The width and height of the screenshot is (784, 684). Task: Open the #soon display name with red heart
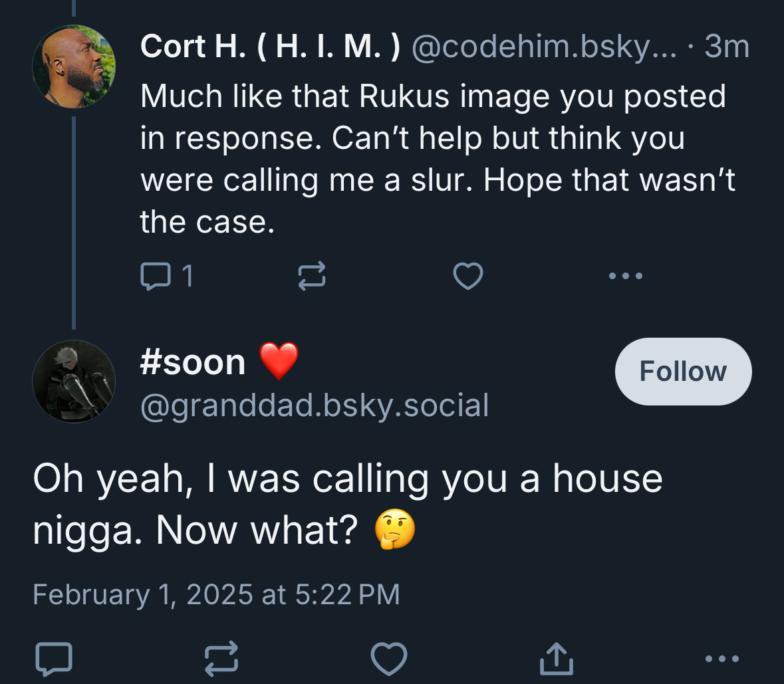pos(219,362)
